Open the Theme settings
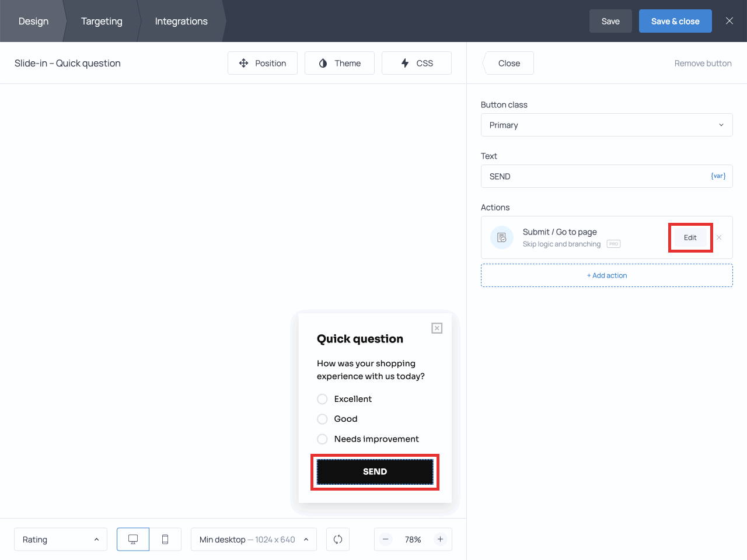747x560 pixels. (340, 63)
